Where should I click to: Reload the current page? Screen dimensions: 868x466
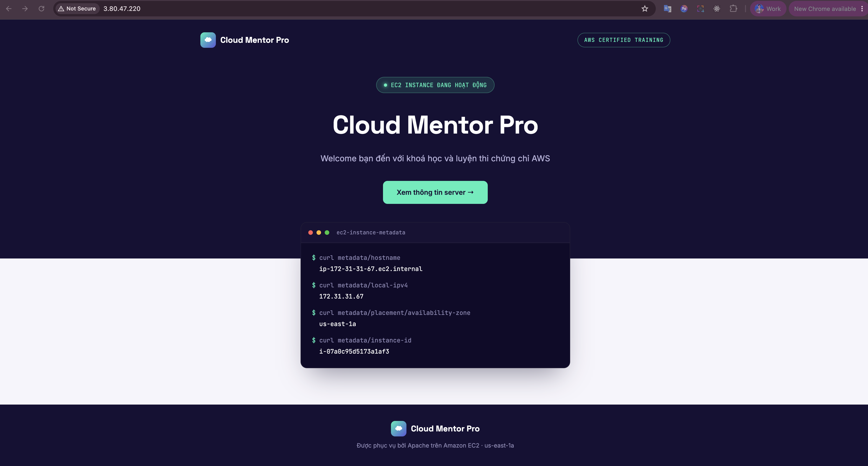pos(41,9)
